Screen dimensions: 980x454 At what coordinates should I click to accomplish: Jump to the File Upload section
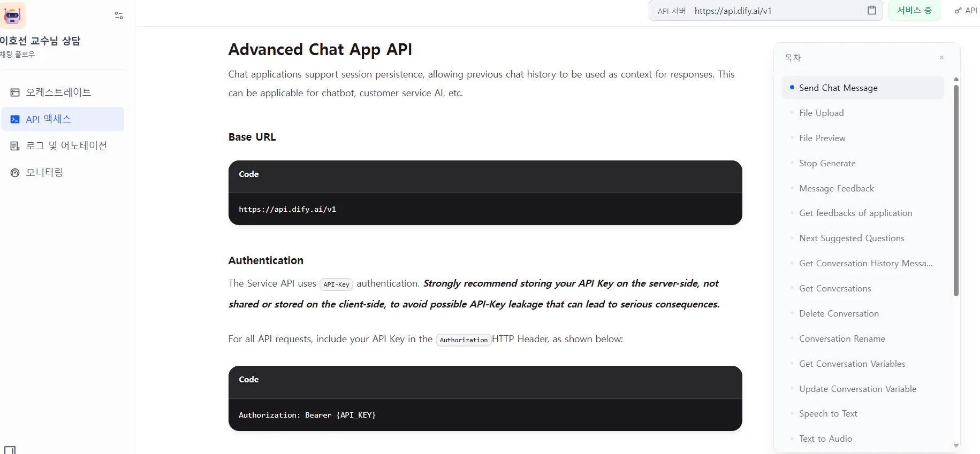pyautogui.click(x=821, y=113)
